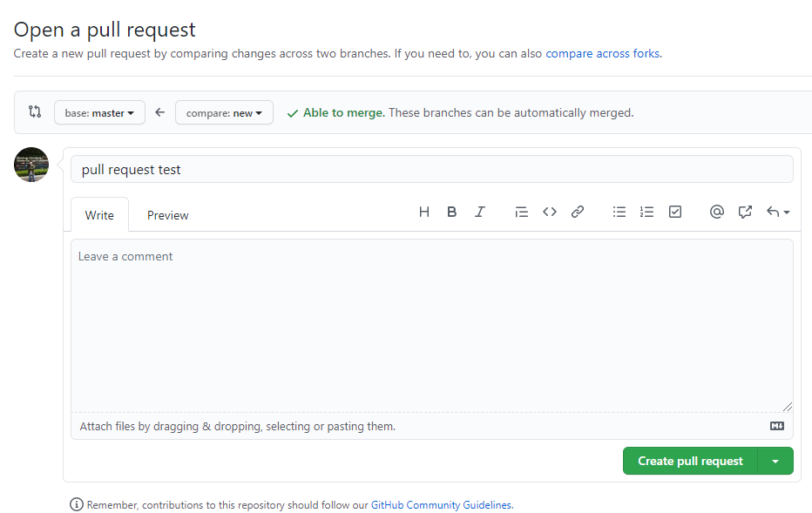Insert a numbered list
The height and width of the screenshot is (513, 812).
(646, 212)
